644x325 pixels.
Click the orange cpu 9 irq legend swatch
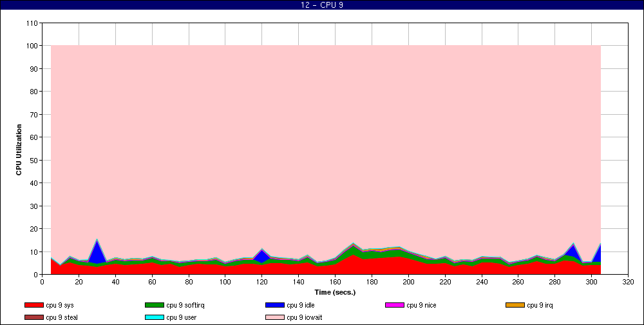coord(515,305)
